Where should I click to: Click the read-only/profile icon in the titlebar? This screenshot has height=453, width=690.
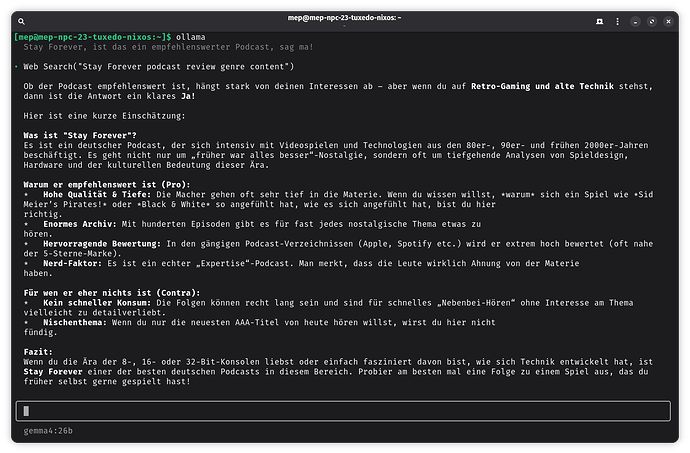(599, 21)
